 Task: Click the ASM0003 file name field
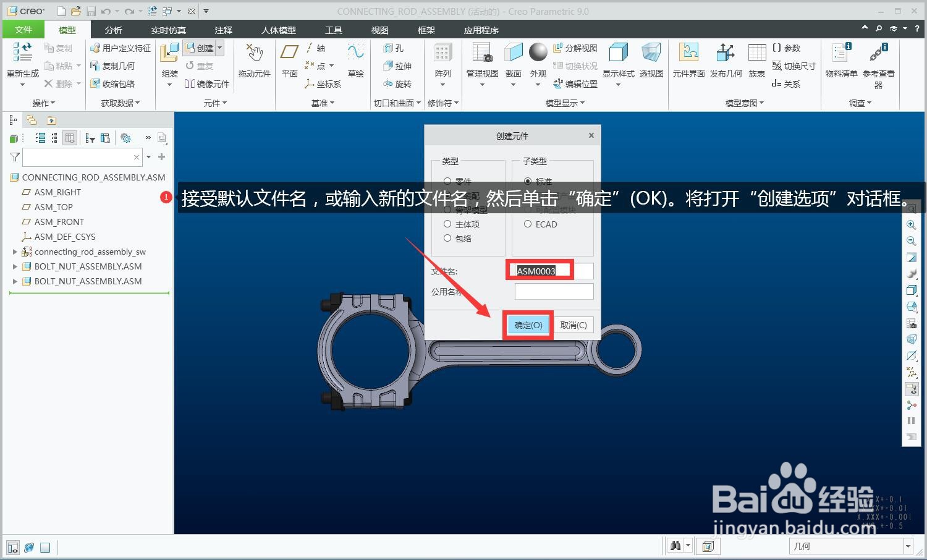pos(554,271)
